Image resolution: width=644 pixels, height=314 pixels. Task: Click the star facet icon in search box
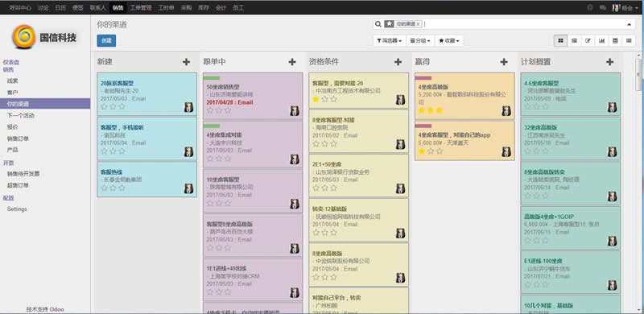pyautogui.click(x=389, y=24)
